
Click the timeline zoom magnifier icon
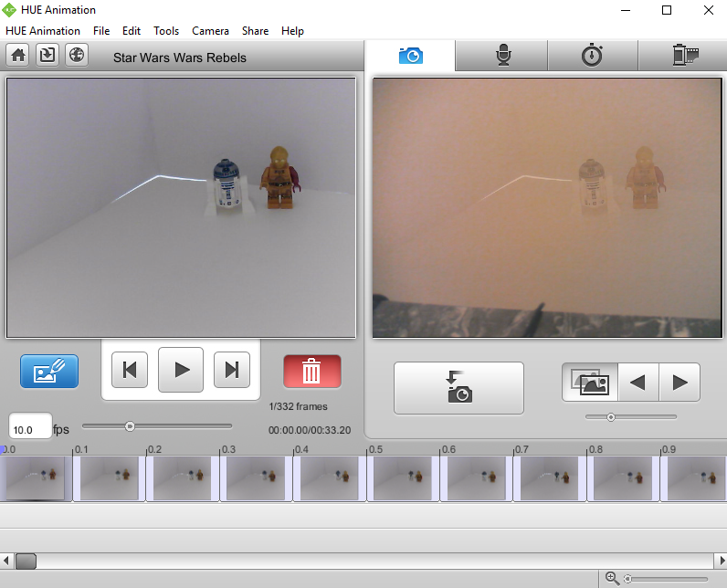pos(613,578)
